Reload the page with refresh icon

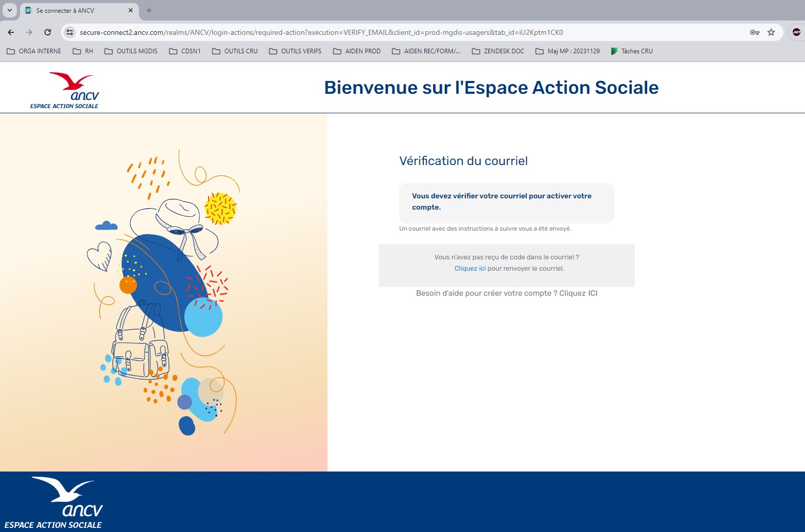point(48,32)
